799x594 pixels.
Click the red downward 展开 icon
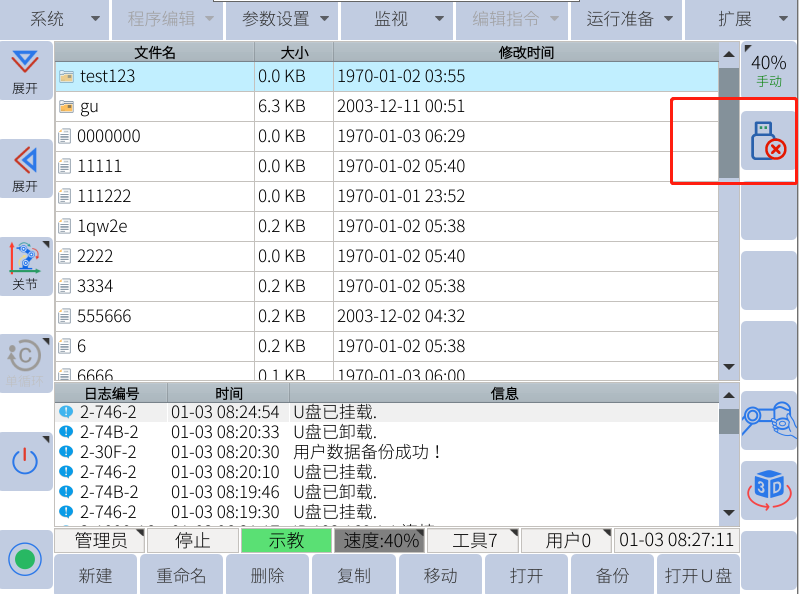[25, 71]
